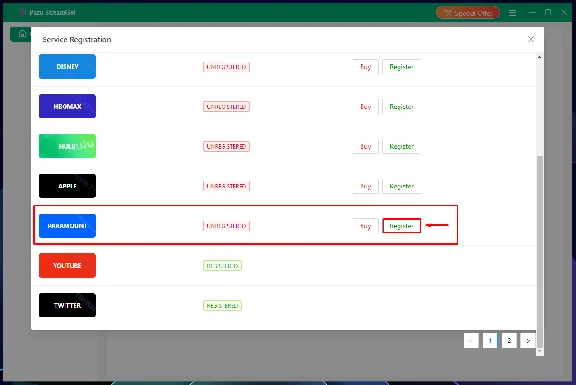Click the YouTube service logo tile

point(67,265)
